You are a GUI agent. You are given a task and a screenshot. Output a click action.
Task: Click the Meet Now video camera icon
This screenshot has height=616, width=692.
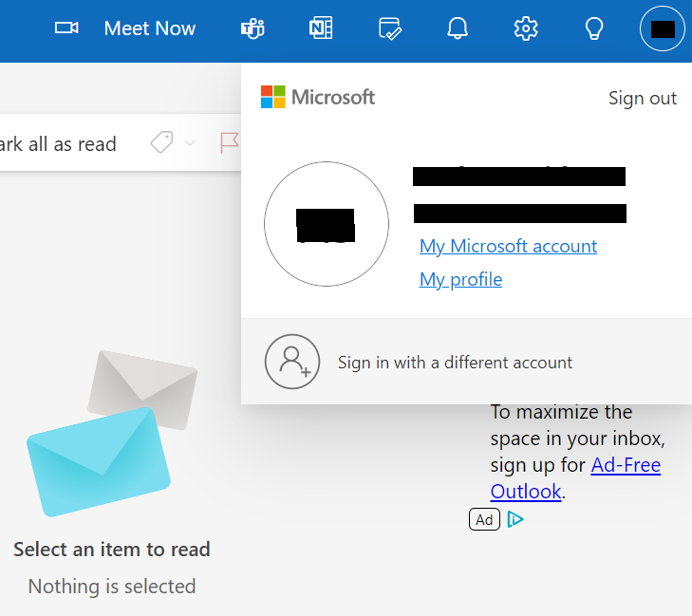[x=66, y=28]
